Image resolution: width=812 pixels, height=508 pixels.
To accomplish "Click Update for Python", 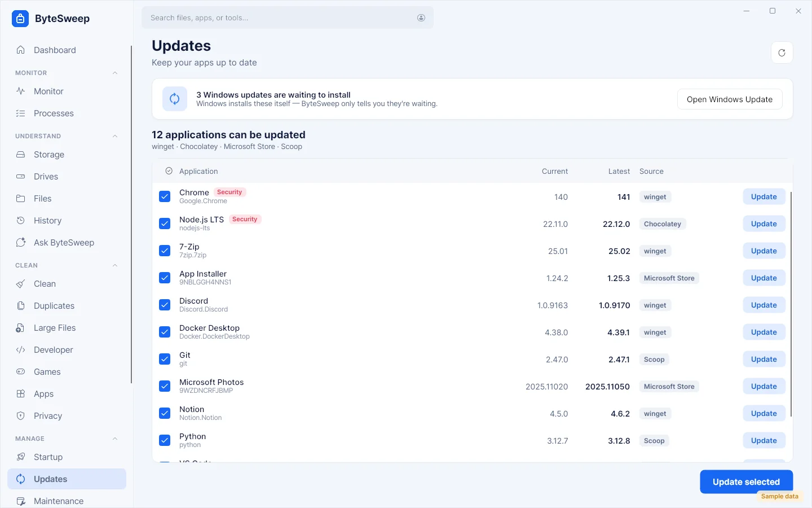I will (764, 440).
